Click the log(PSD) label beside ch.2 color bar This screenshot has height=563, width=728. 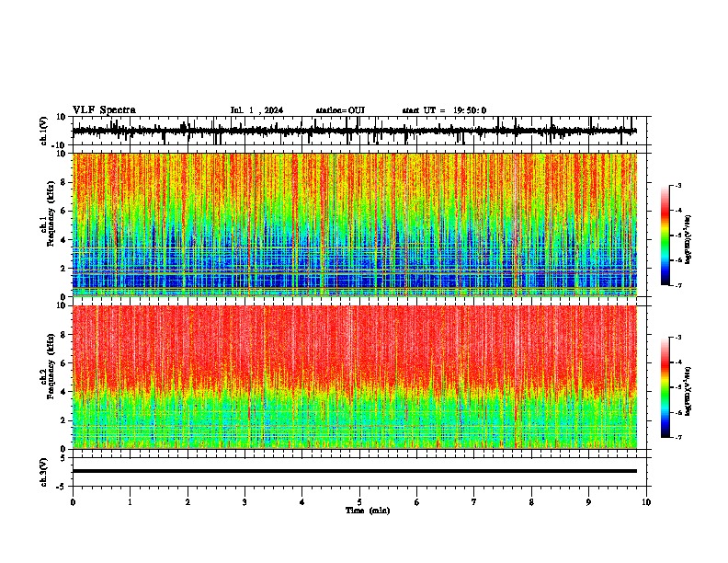click(x=688, y=391)
